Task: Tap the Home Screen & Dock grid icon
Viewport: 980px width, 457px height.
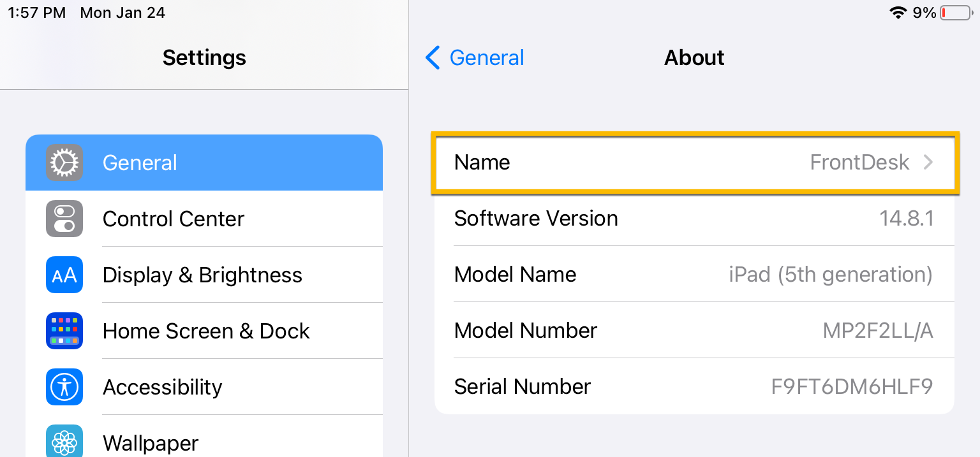Action: coord(64,331)
